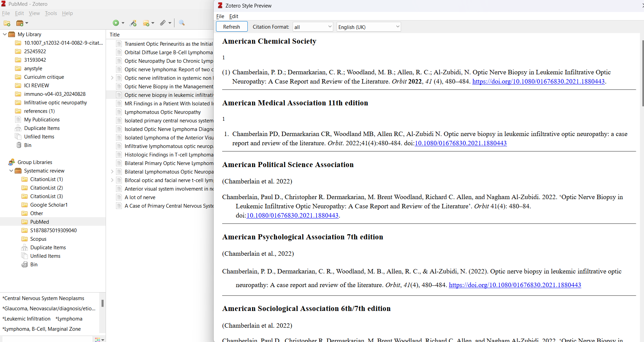
Task: Open the Add Attachment dropdown arrow
Action: click(x=170, y=23)
